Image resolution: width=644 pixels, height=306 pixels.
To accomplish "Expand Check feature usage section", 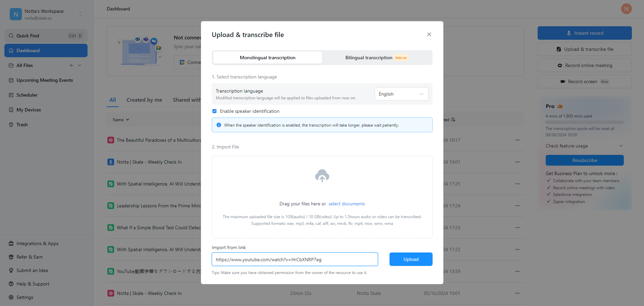I will 584,146.
